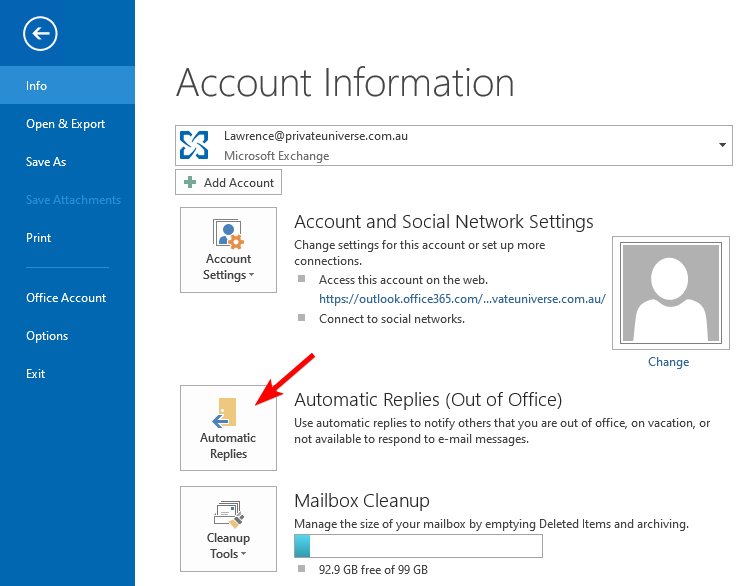The height and width of the screenshot is (586, 738).
Task: Choose Save As in sidebar
Action: [x=46, y=162]
